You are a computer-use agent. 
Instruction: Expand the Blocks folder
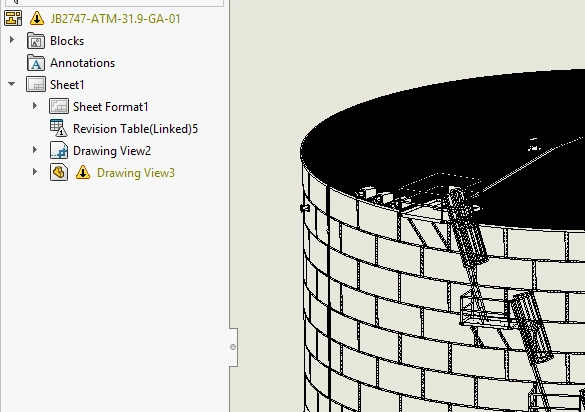click(x=12, y=40)
